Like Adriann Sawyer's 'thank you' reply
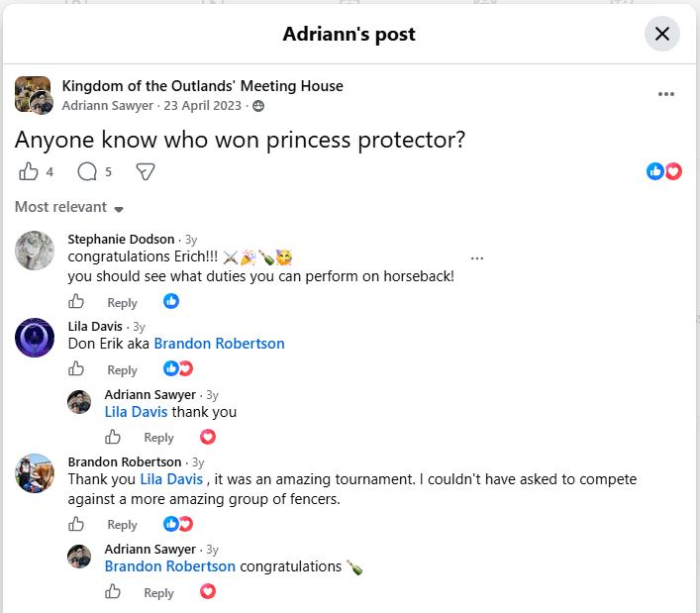This screenshot has height=613, width=700. (113, 437)
